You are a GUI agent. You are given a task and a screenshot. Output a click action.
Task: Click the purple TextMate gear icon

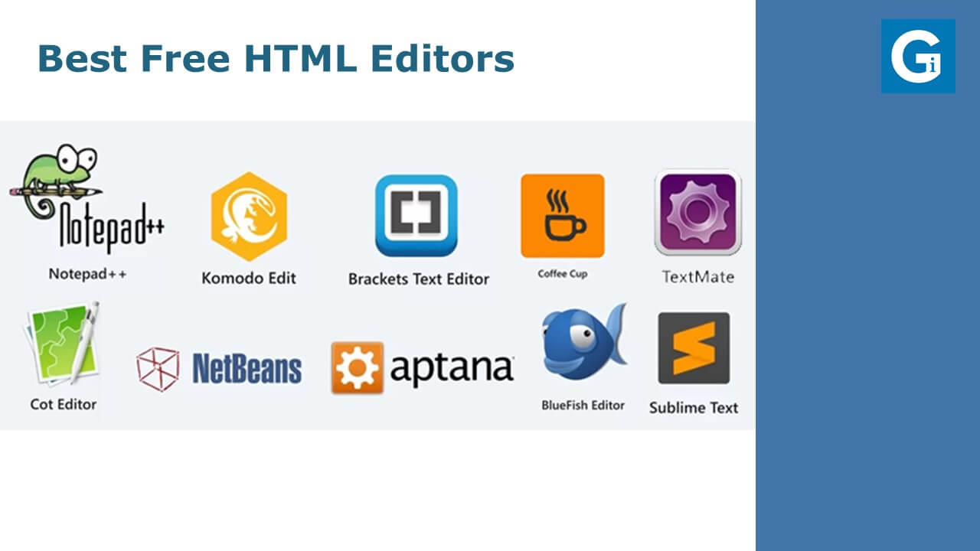[x=697, y=212]
